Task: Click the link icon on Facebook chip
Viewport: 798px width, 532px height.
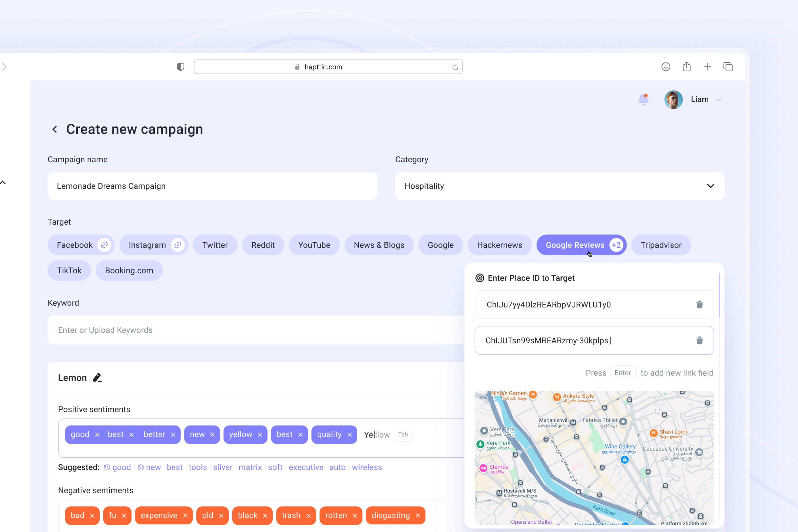Action: [104, 245]
